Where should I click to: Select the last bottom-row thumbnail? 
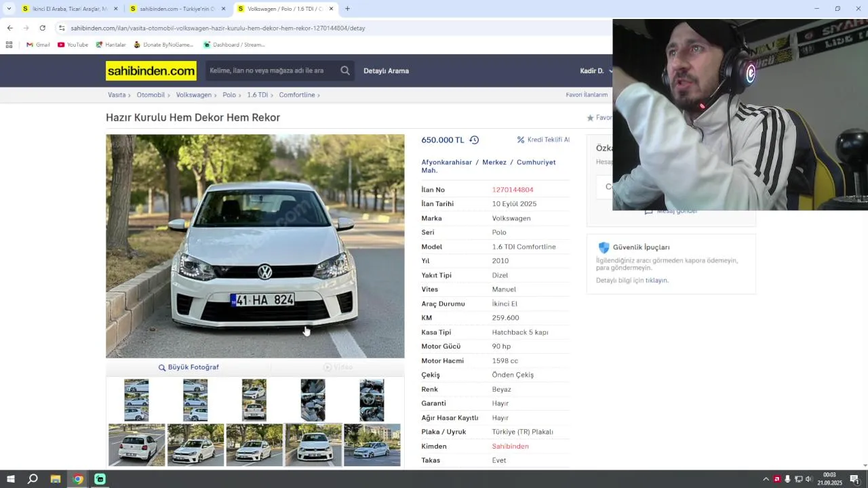tap(372, 445)
